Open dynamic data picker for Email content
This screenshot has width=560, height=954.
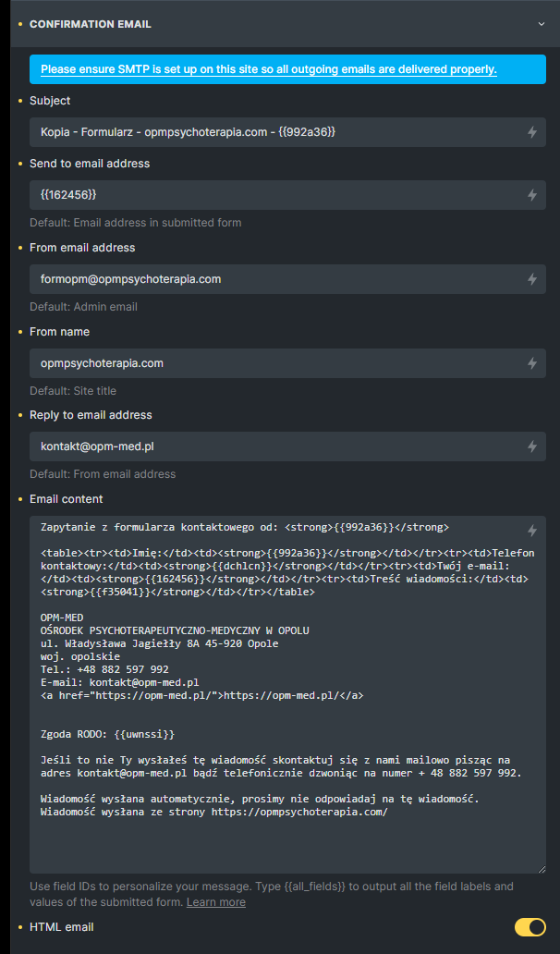532,531
